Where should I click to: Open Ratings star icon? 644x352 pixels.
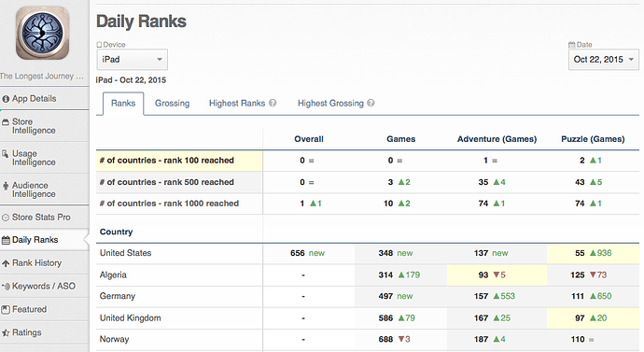coord(6,332)
